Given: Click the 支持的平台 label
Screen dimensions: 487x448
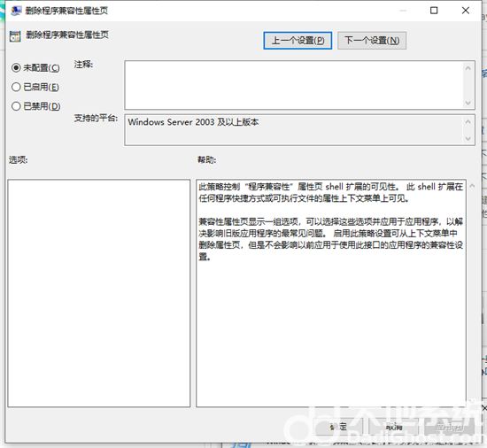Looking at the screenshot, I should point(96,118).
